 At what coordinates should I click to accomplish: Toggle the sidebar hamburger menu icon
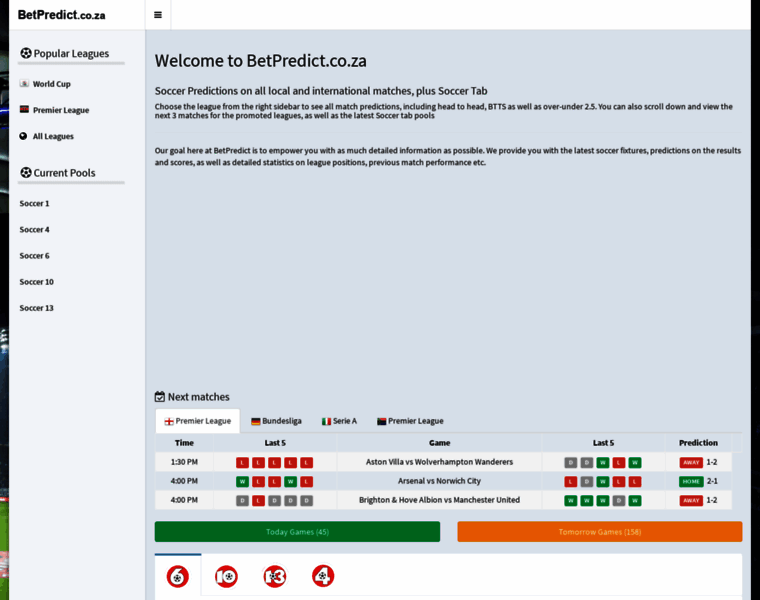point(158,15)
